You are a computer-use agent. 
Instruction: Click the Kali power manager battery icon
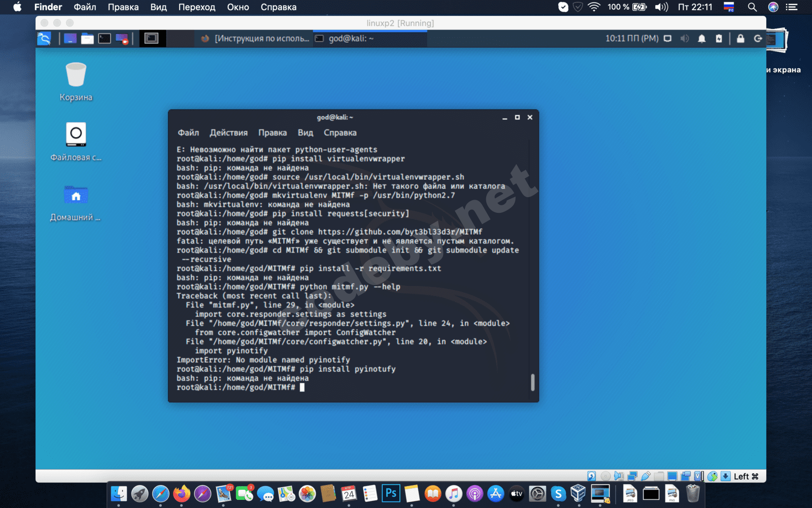pos(719,39)
